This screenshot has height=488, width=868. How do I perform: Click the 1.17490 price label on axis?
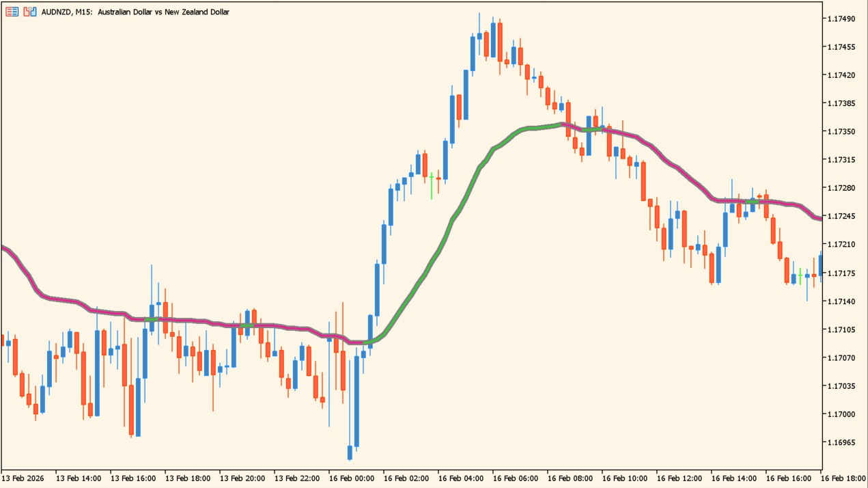tap(841, 18)
